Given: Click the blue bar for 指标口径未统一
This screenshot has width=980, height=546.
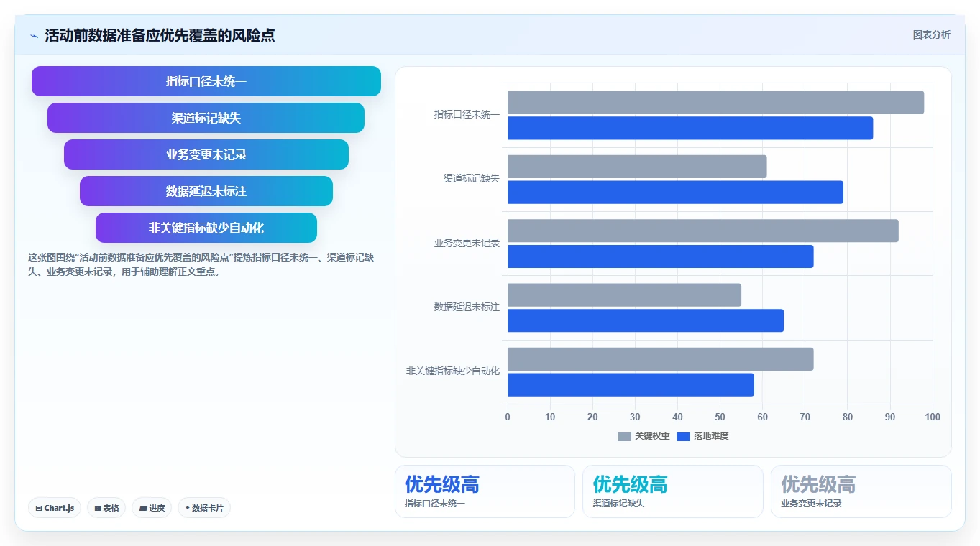Looking at the screenshot, I should 690,129.
